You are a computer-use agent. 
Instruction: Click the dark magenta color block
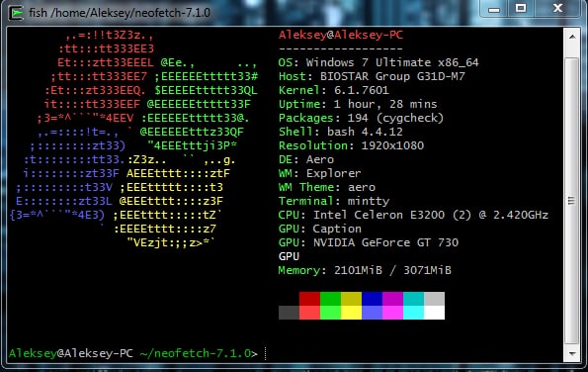coord(392,299)
